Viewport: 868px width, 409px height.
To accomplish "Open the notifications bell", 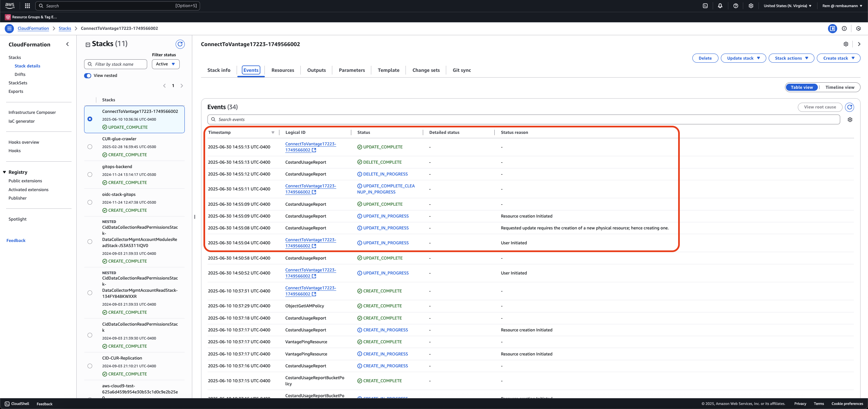I will pos(720,6).
